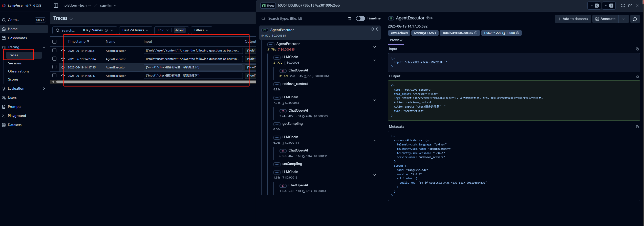Star the 14:28:21 AgentExecutor trace
The image size is (644, 226).
(63, 51)
